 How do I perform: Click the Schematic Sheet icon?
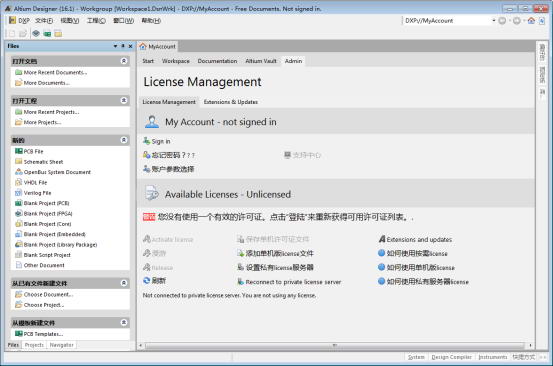[19, 161]
